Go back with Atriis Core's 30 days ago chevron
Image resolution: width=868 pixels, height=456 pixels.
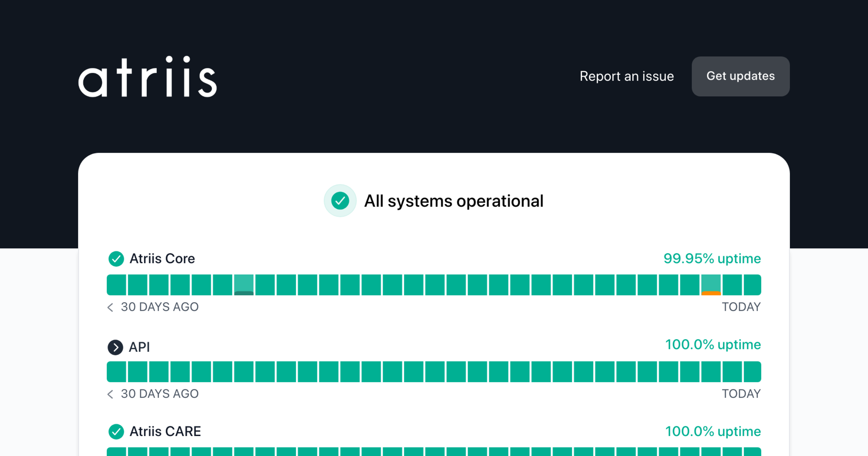pos(110,307)
